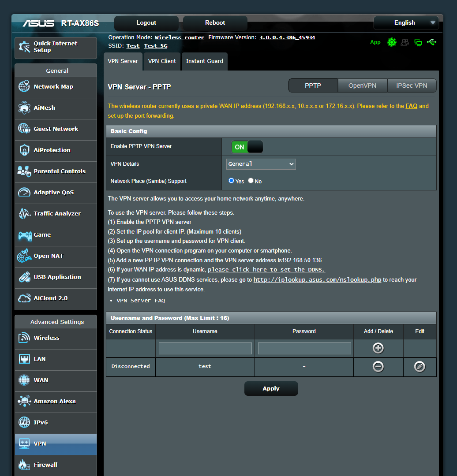The image size is (457, 476).
Task: Click the new Username input field
Action: [205, 348]
